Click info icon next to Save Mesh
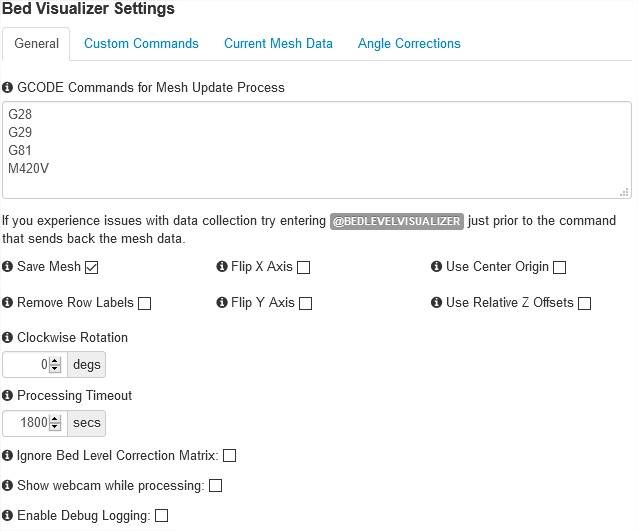Image resolution: width=638 pixels, height=531 pixels. [x=8, y=267]
